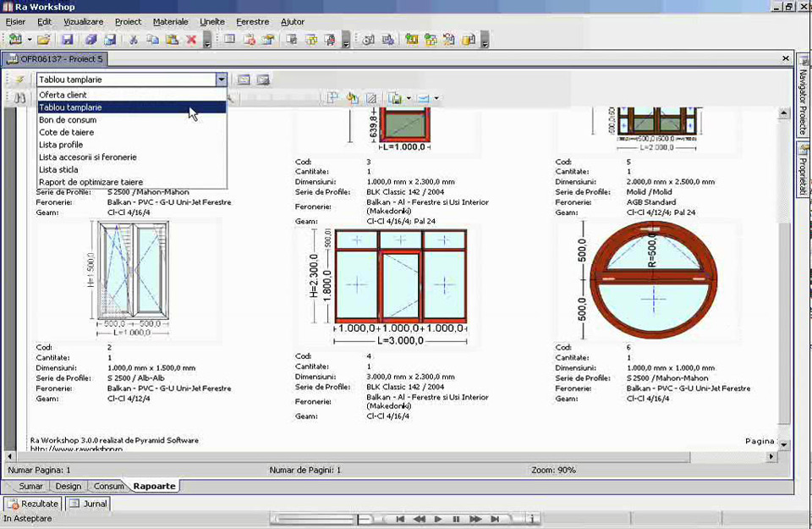The height and width of the screenshot is (529, 812).
Task: Expand the Navigator Proiecte side panel
Action: pos(804,96)
